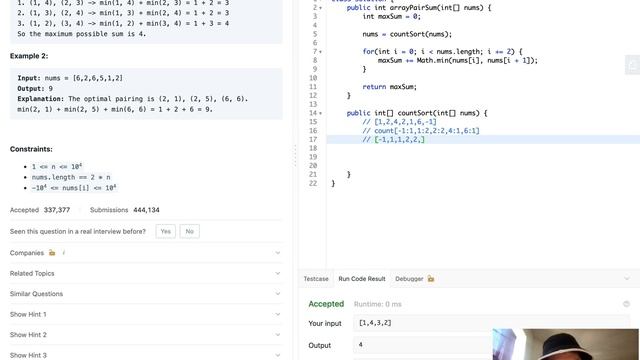Click the Companies lock icon
This screenshot has height=360, width=640.
pyautogui.click(x=52, y=253)
